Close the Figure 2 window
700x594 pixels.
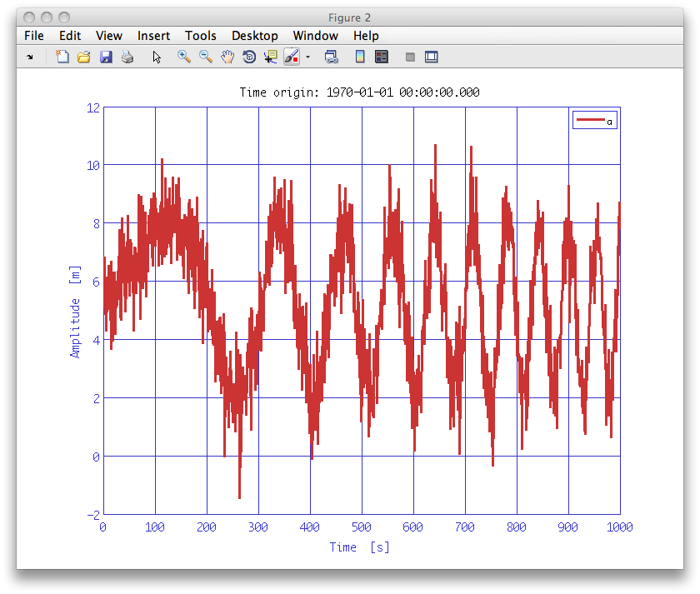[29, 17]
